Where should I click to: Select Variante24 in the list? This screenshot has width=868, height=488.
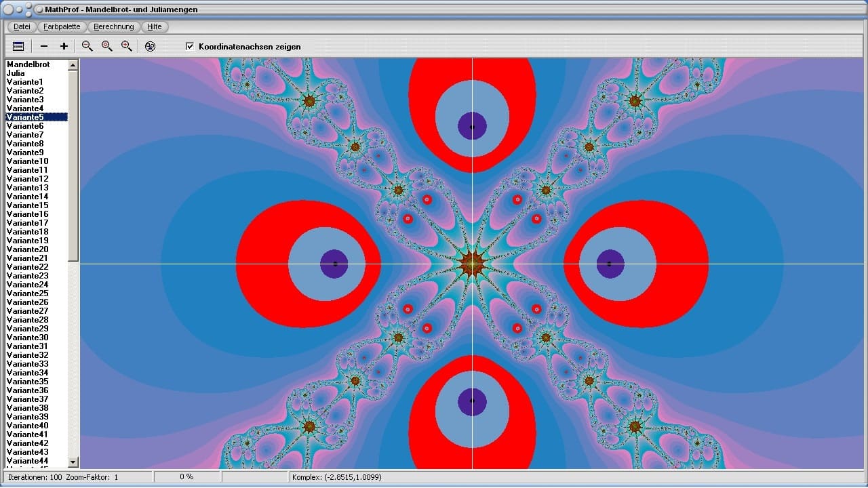27,285
